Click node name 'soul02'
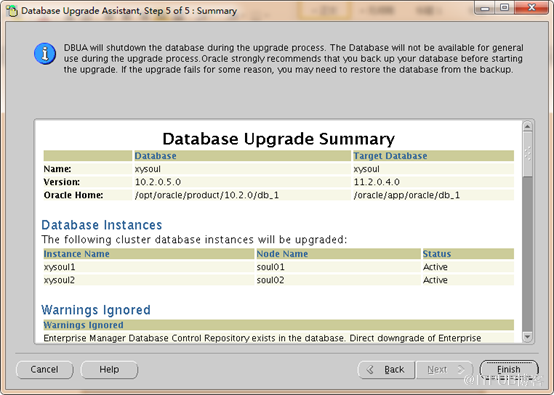Viewport: 554px width, 395px height. [270, 280]
